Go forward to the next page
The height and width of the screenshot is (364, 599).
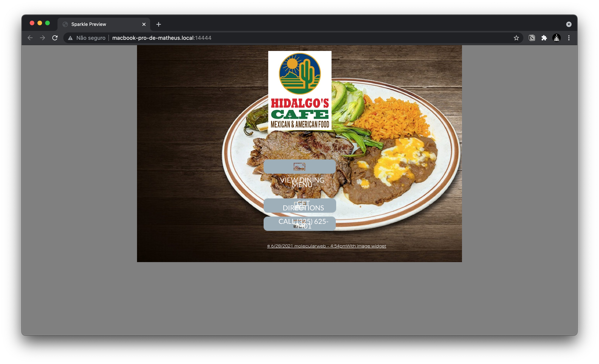[42, 38]
